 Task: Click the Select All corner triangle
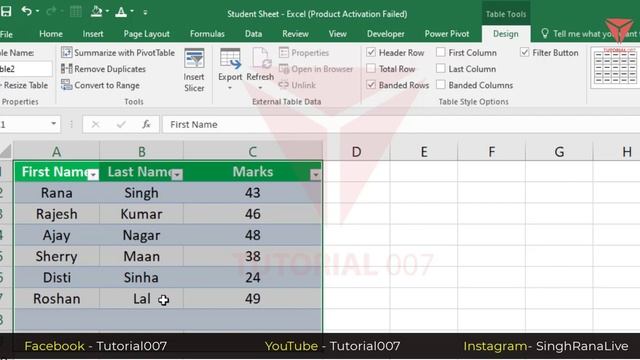click(6, 151)
